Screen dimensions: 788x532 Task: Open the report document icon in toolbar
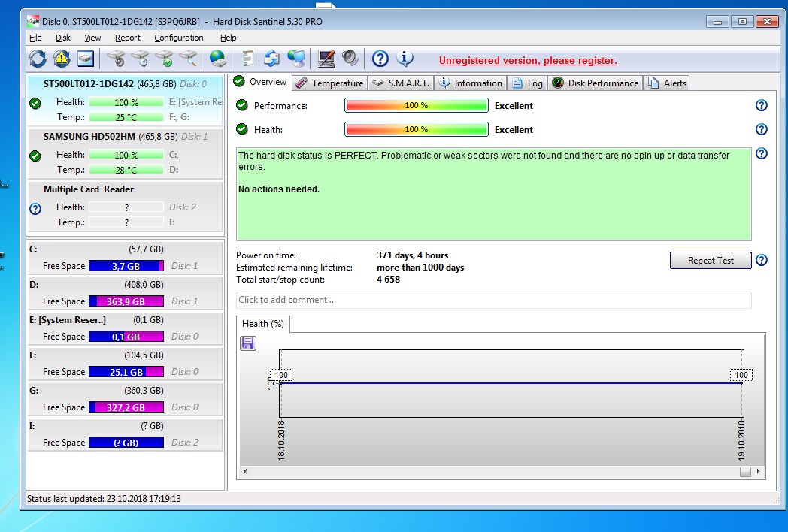247,58
